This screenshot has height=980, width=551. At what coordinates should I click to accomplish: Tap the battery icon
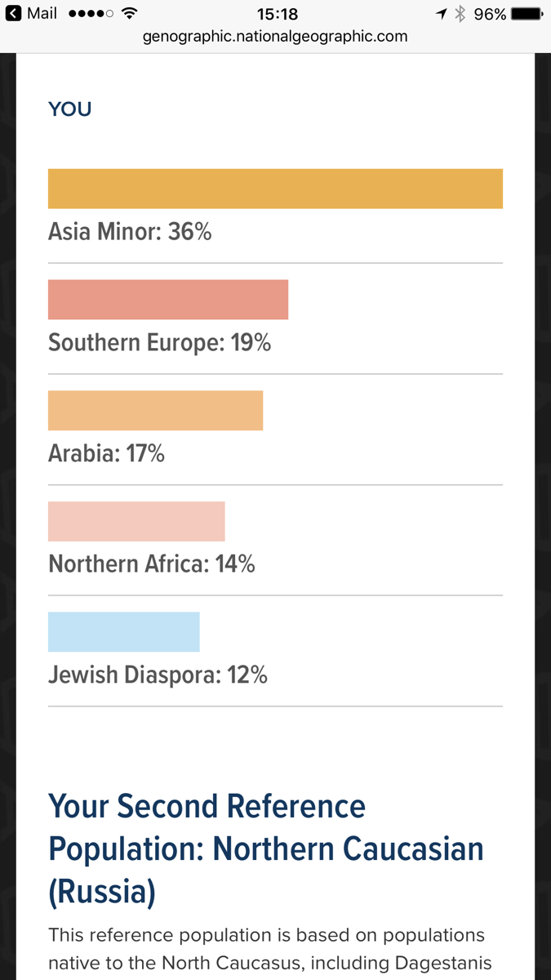point(527,14)
